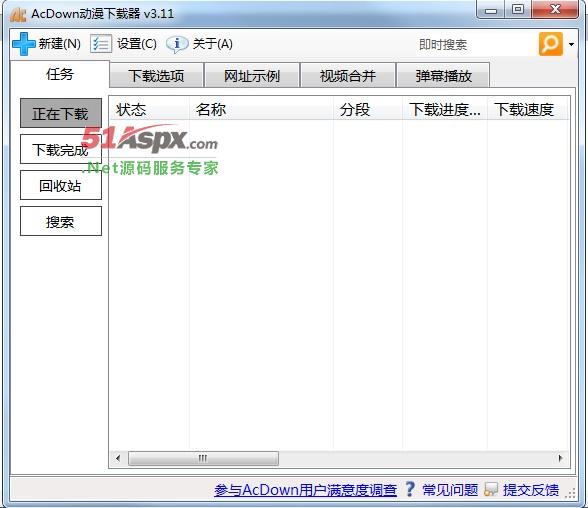Screen dimensions: 588x508
Task: Click the horizontal scrollbar left arrow
Action: 118,458
